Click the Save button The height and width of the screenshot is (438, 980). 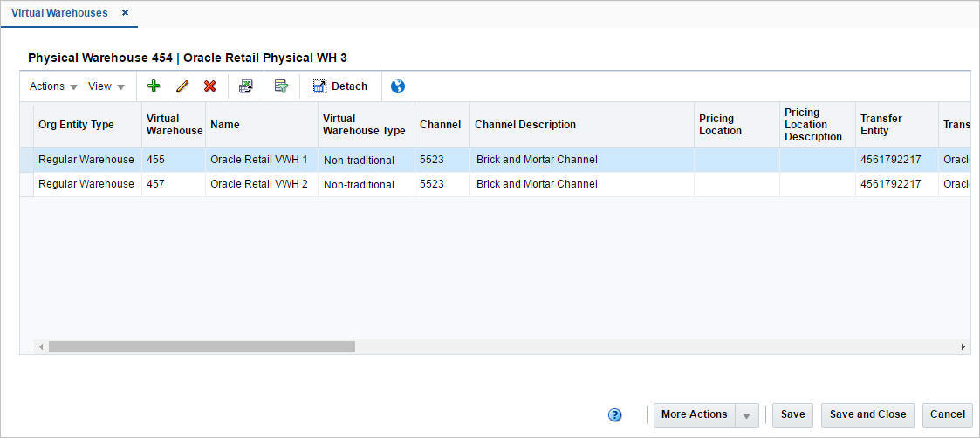pos(792,414)
